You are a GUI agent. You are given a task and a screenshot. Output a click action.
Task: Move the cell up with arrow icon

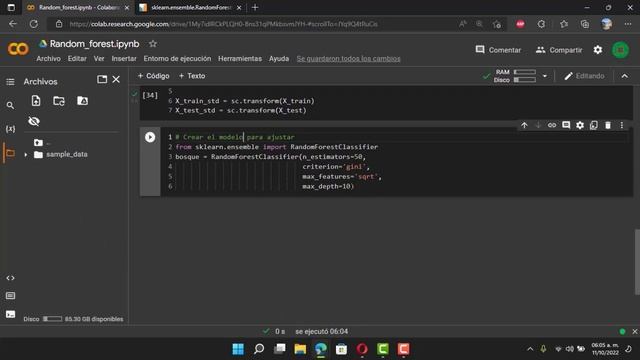[x=524, y=125]
